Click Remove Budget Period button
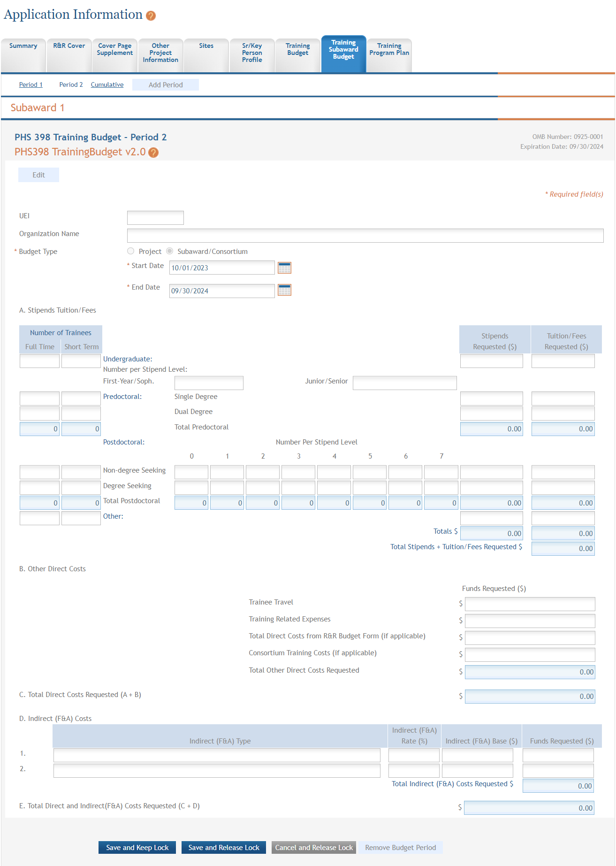Image resolution: width=616 pixels, height=866 pixels. pyautogui.click(x=400, y=847)
